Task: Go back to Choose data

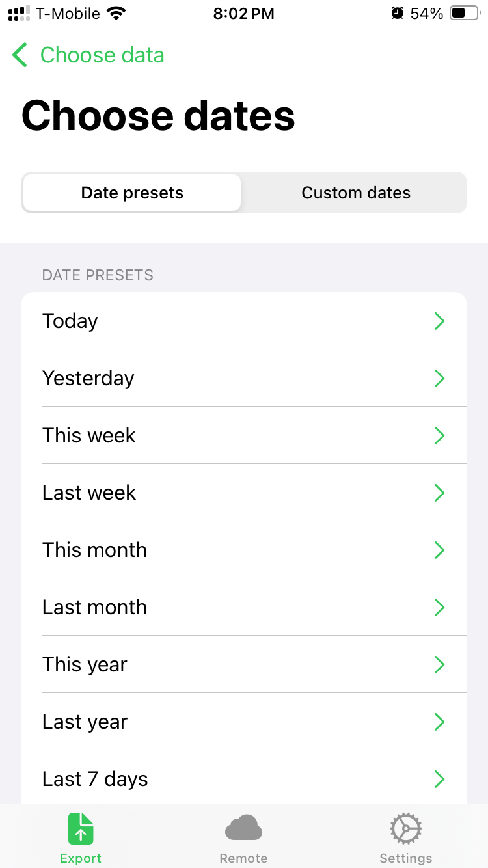Action: (102, 55)
